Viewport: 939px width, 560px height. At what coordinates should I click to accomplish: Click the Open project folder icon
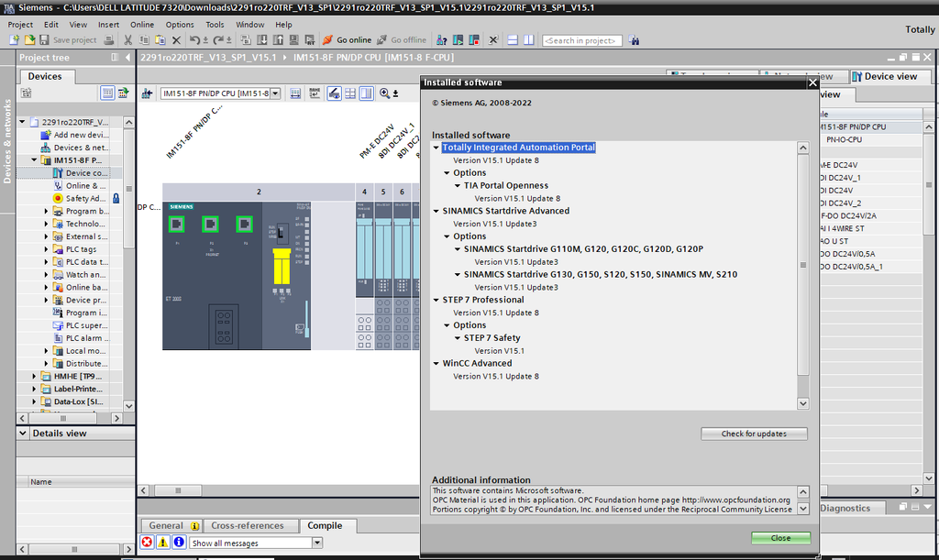click(x=29, y=40)
